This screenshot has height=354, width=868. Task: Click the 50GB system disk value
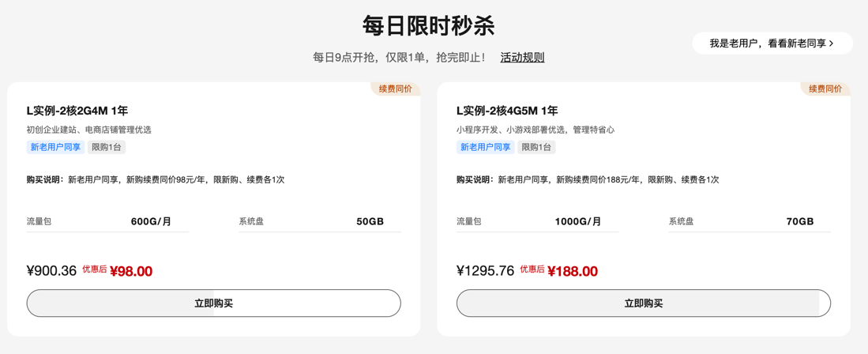click(x=370, y=221)
